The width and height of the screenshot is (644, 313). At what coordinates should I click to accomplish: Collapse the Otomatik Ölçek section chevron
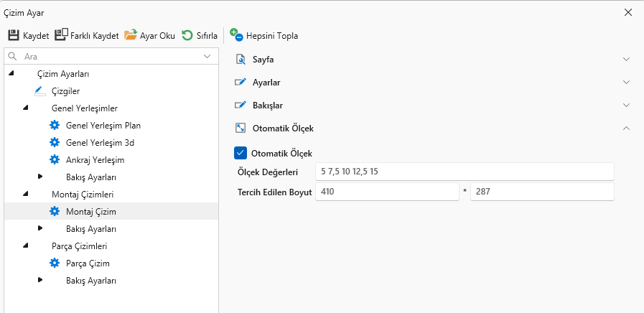coord(626,129)
